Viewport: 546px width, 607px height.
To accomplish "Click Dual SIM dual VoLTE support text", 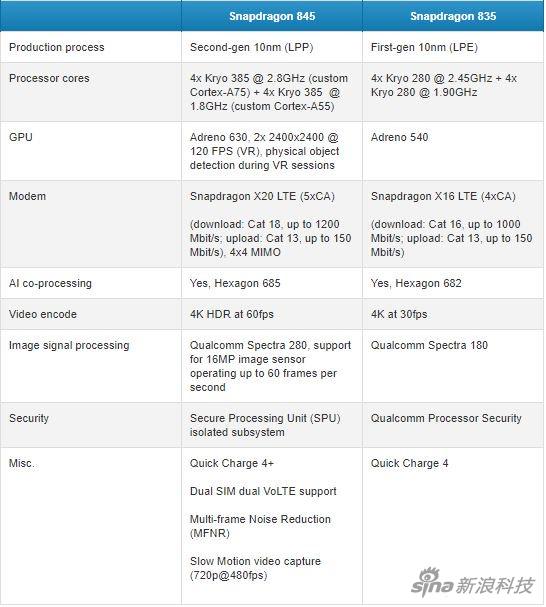I will coord(263,491).
